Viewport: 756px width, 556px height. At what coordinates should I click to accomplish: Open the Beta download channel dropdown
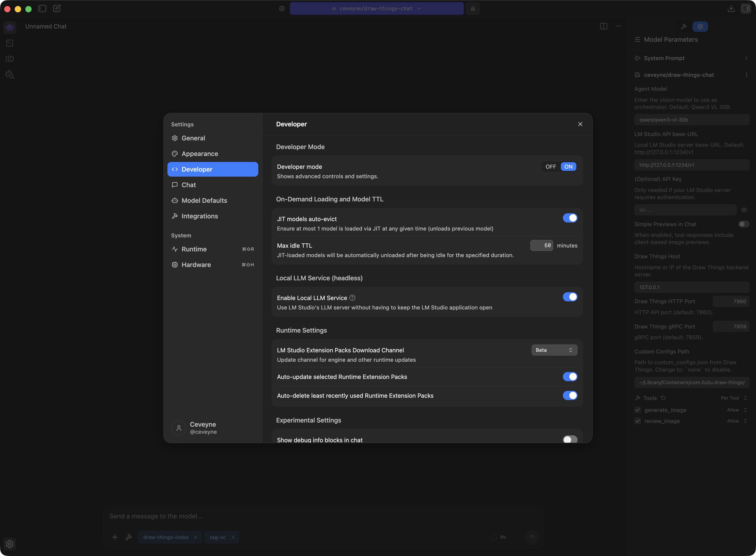point(554,350)
